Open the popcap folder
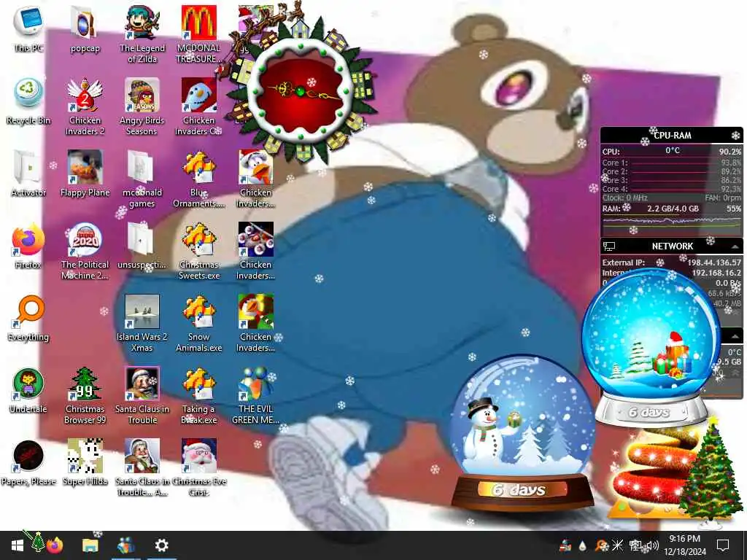Image resolution: width=747 pixels, height=560 pixels. (85, 29)
